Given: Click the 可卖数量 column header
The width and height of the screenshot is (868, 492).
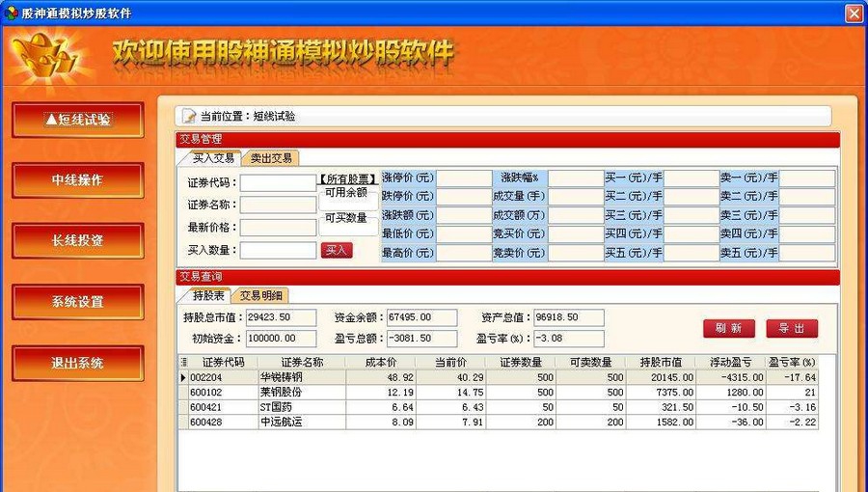Looking at the screenshot, I should 590,362.
